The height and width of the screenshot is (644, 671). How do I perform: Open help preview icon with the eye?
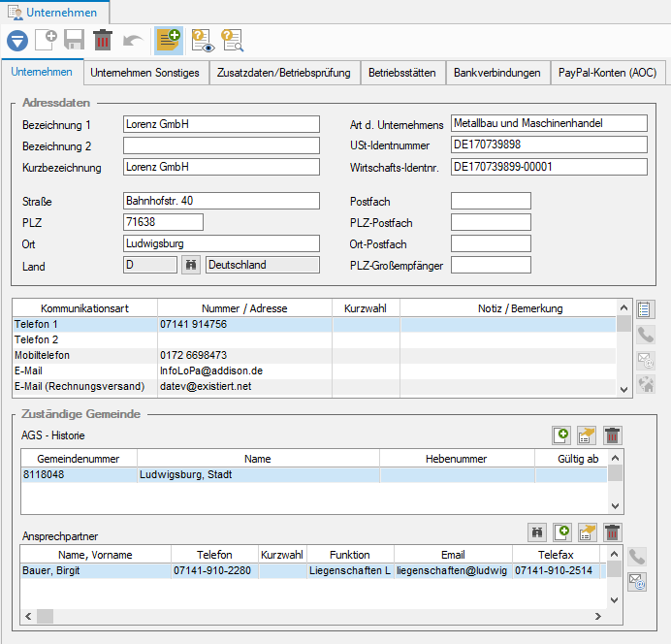(x=203, y=41)
